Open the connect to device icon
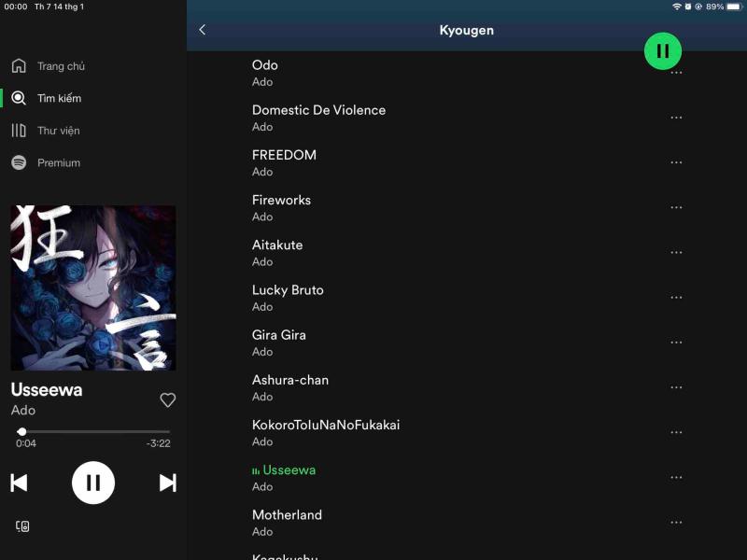Screen dimensions: 747x560 tap(22, 526)
